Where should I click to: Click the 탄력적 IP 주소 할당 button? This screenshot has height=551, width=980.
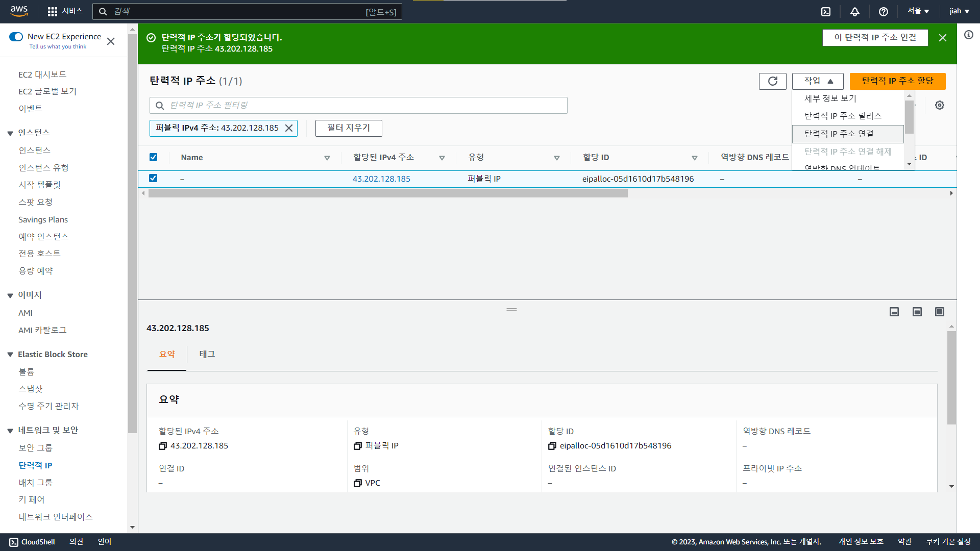point(897,81)
